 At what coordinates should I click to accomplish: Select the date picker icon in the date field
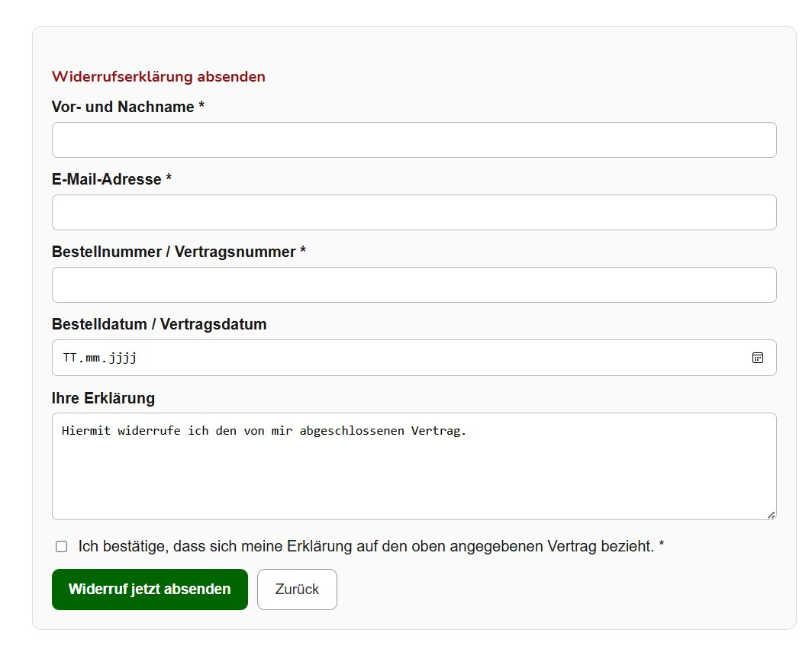tap(758, 357)
